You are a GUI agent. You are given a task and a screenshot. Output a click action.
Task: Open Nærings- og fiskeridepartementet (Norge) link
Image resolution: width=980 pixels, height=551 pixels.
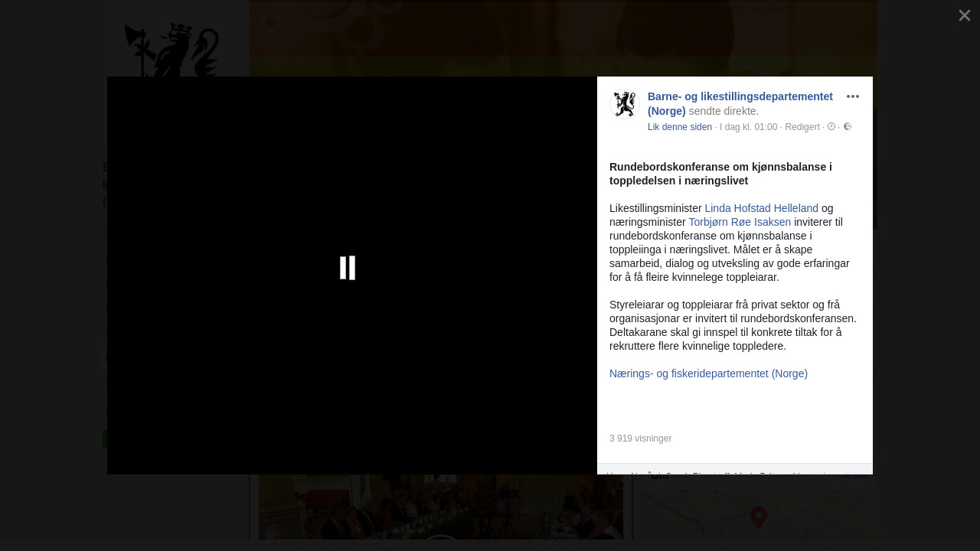[708, 373]
